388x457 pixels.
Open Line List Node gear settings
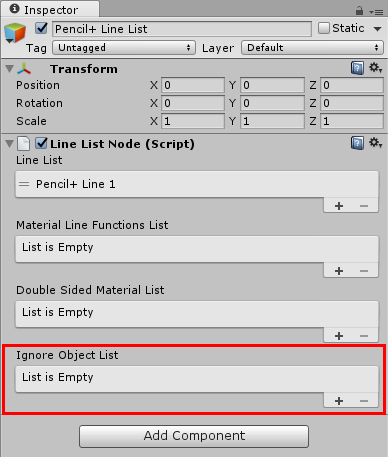tap(375, 143)
